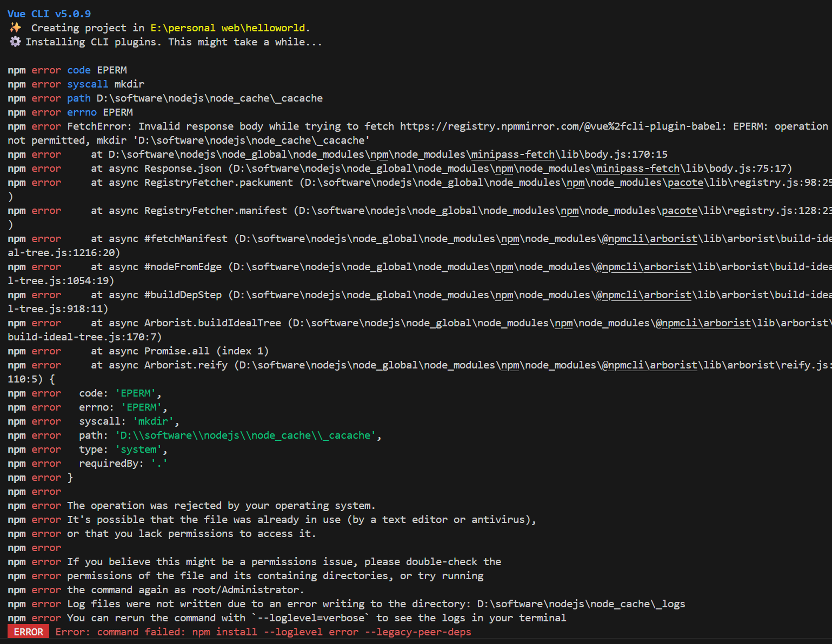The width and height of the screenshot is (832, 644).
Task: Click the Vue CLI v5.0.9 header text
Action: coord(49,14)
